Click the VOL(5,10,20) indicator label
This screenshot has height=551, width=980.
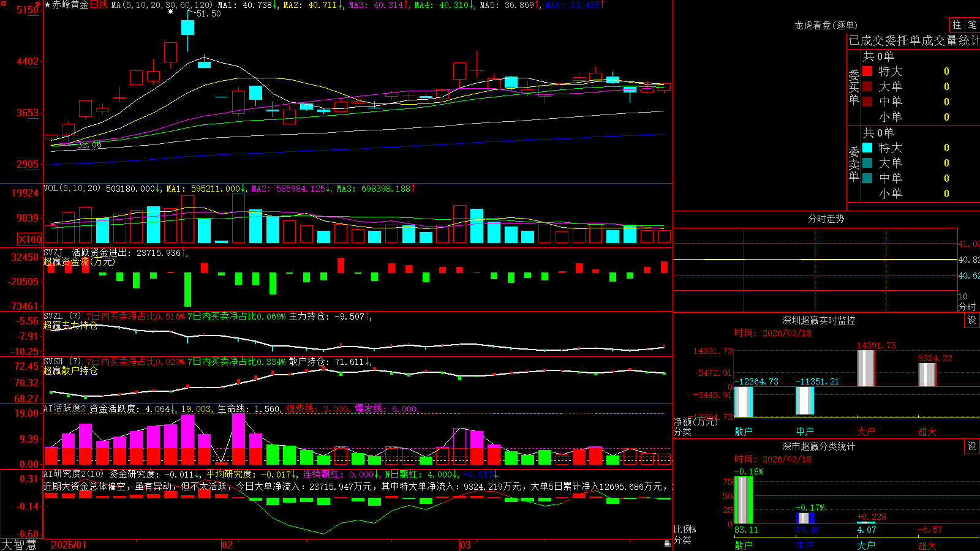[x=72, y=189]
